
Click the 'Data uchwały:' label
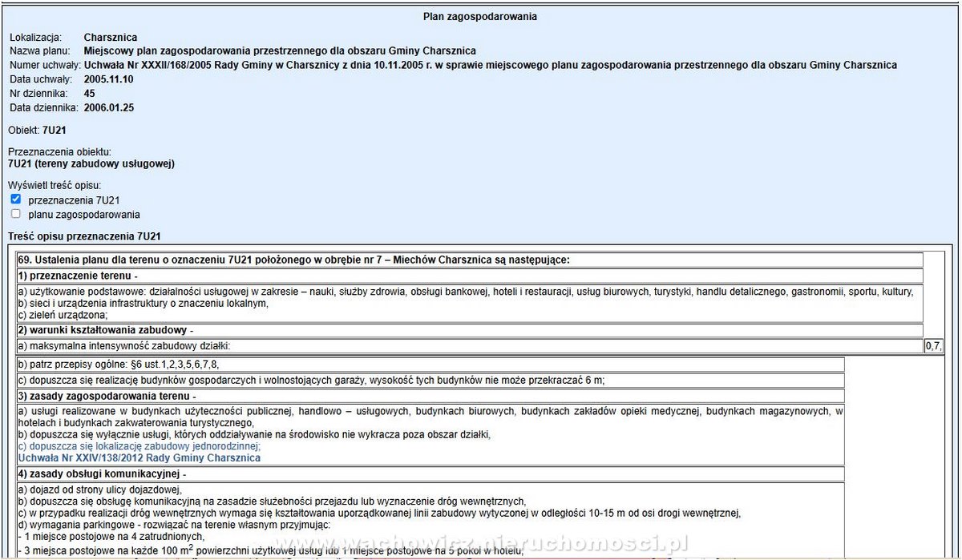tap(41, 79)
